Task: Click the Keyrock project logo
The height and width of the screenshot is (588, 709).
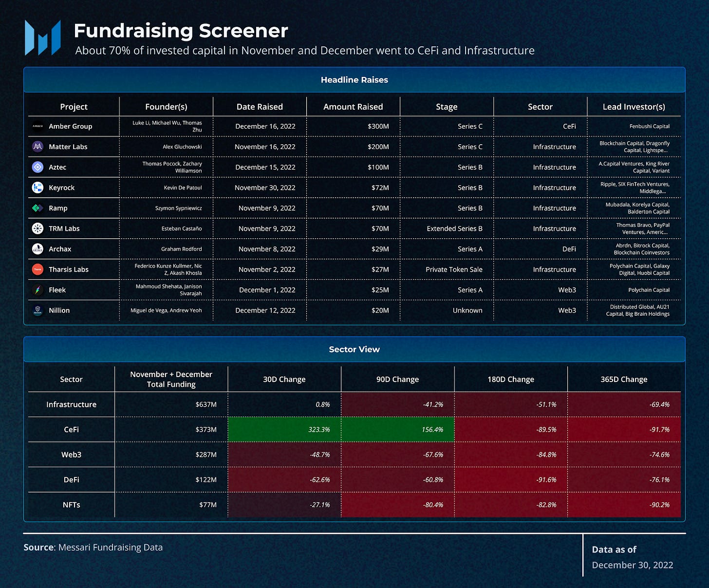Action: [x=37, y=188]
